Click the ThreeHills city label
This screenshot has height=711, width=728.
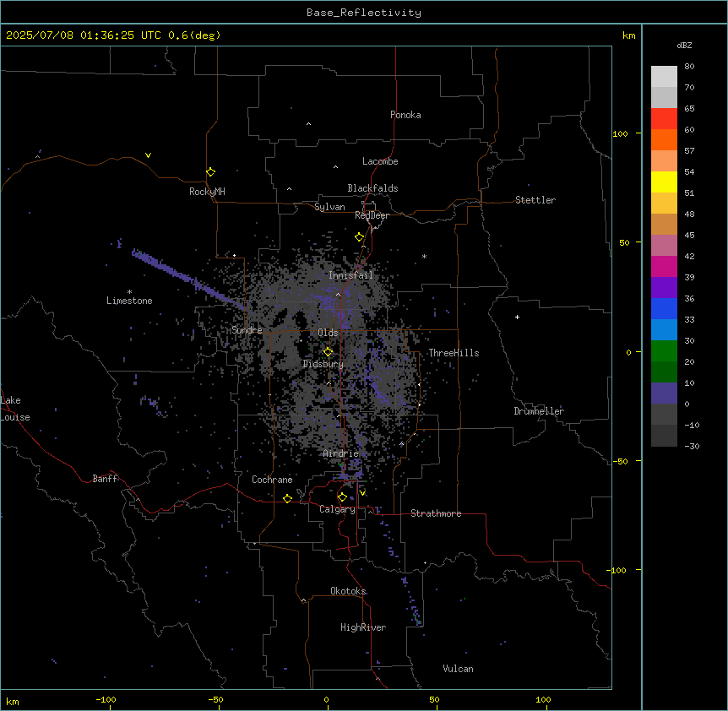point(454,353)
